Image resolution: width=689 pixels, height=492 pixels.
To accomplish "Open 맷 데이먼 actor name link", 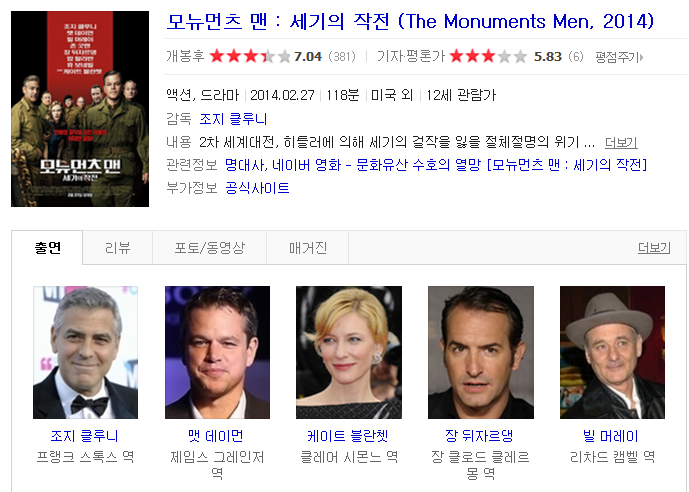I will [x=216, y=436].
